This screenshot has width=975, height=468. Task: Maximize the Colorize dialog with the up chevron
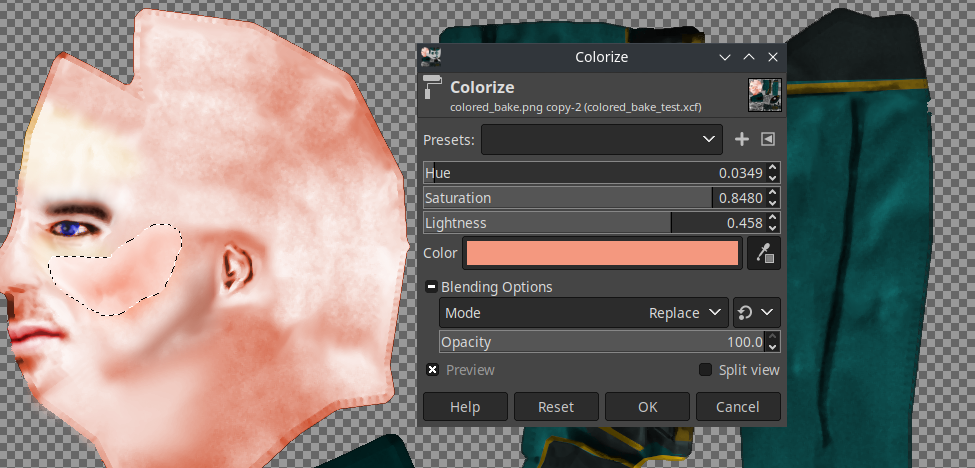click(749, 57)
